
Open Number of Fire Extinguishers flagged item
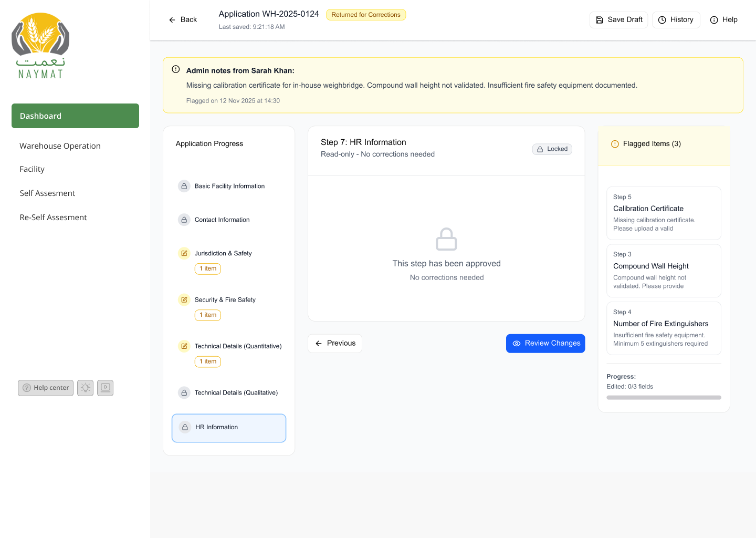664,328
